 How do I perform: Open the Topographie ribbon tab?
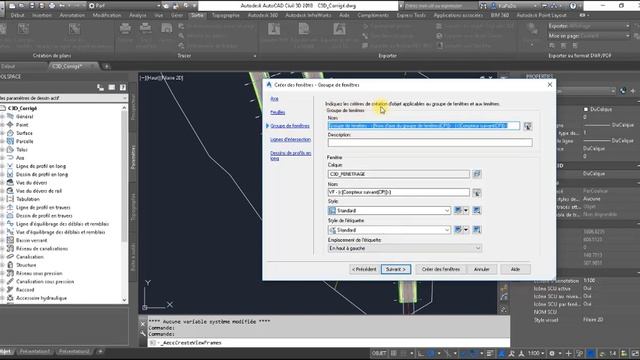pos(226,15)
